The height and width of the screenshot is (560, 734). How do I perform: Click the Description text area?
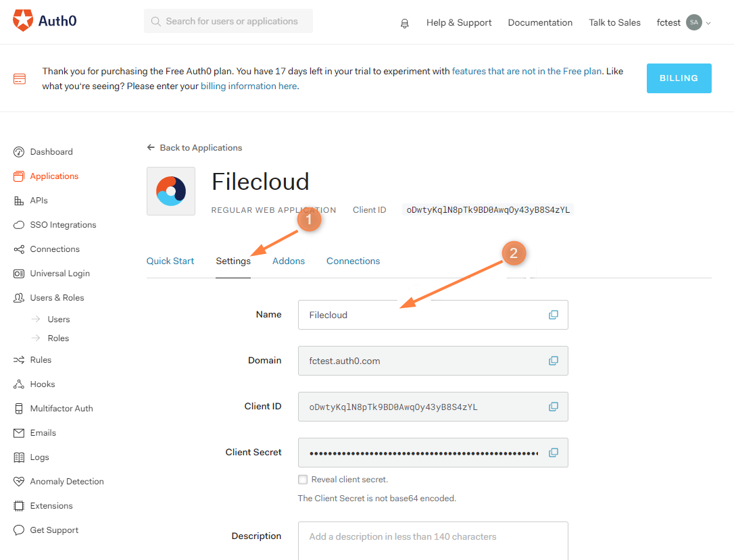click(433, 540)
